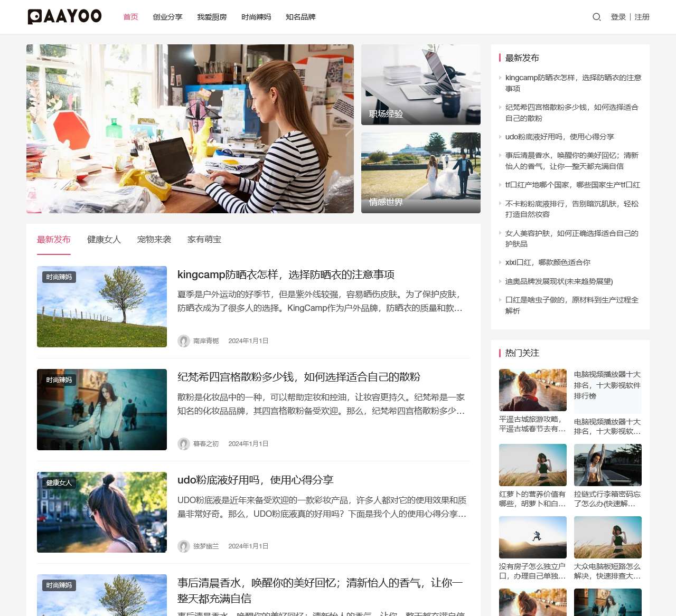Open the kingcamp防晒衣怎样 article title
The height and width of the screenshot is (616, 676).
pos(288,274)
